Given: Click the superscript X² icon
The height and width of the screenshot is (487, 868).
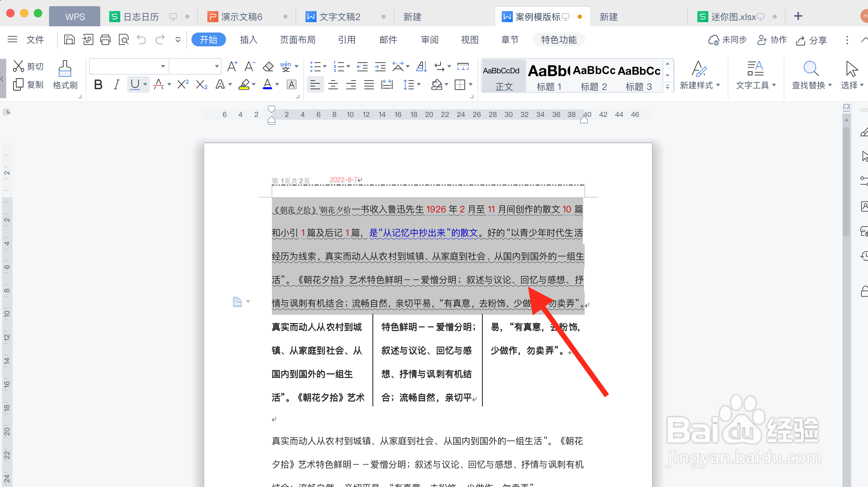Looking at the screenshot, I should point(183,85).
